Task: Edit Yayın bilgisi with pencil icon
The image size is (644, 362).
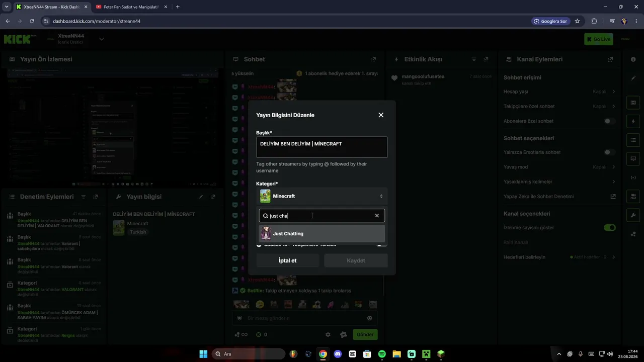Action: click(x=201, y=197)
